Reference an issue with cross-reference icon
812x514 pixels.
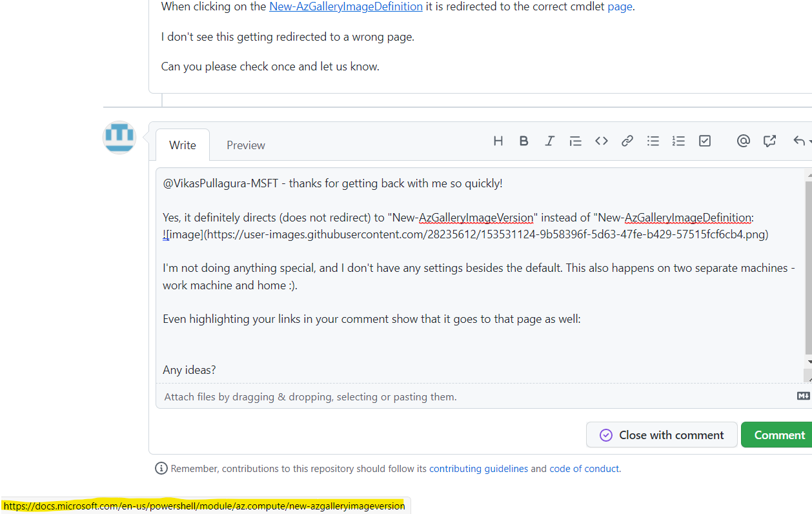tap(769, 141)
